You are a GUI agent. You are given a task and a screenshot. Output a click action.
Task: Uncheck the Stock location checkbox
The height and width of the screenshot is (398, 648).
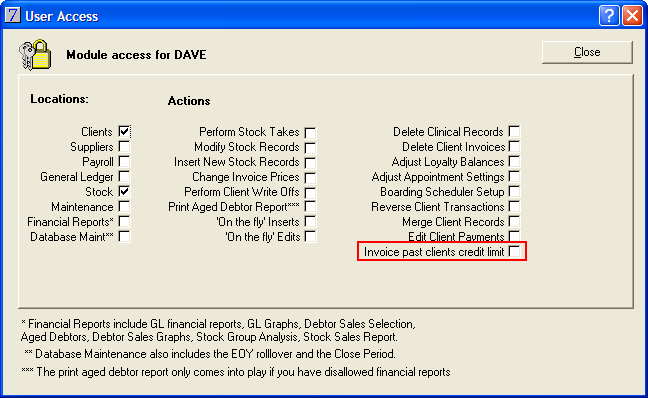124,191
